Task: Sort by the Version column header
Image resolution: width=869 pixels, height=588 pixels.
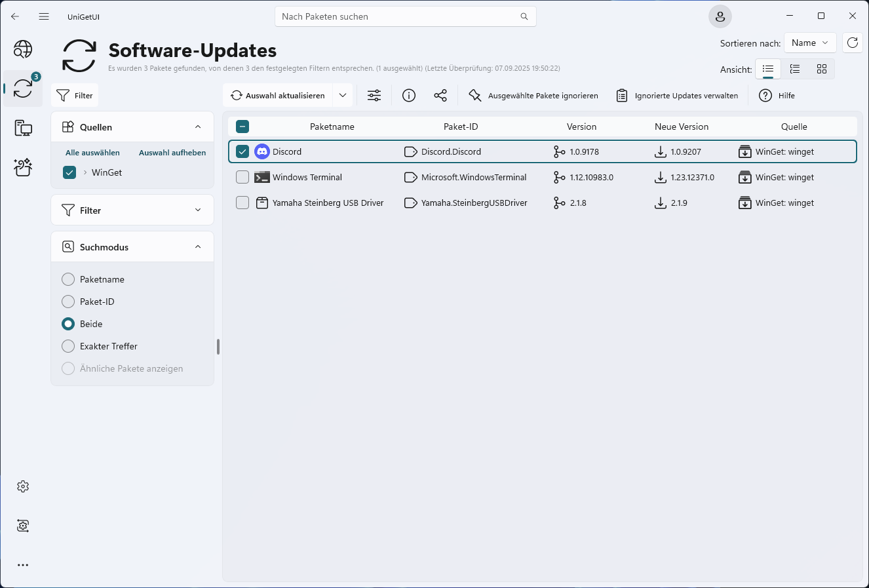Action: tap(582, 127)
